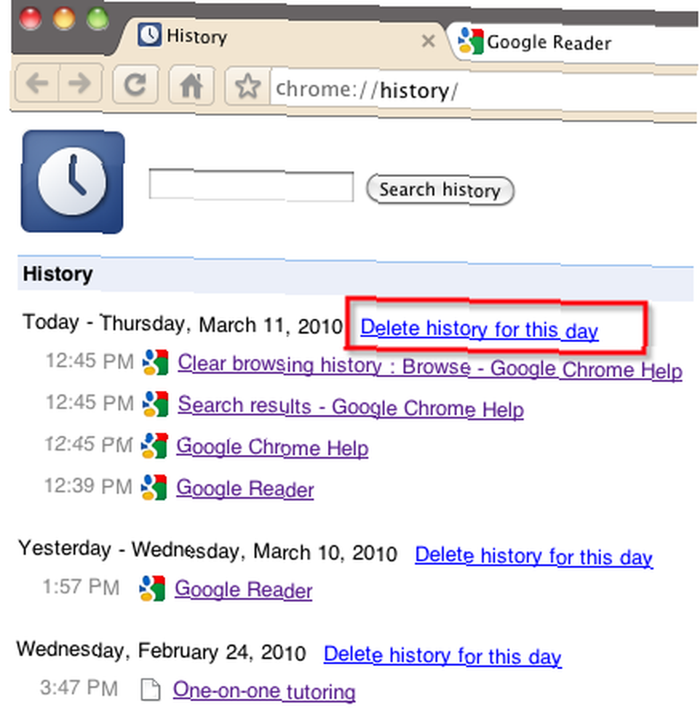The image size is (700, 728).
Task: Open the 12:39 PM Google Reader entry
Action: pyautogui.click(x=245, y=488)
